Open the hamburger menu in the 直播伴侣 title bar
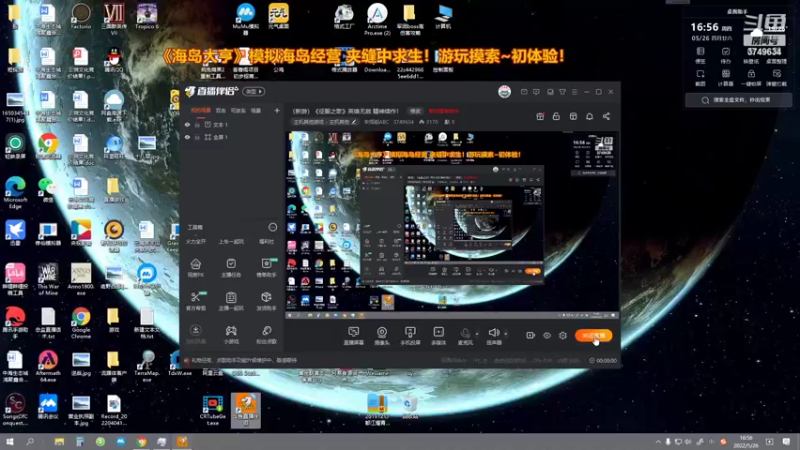800x450 pixels. 574,92
